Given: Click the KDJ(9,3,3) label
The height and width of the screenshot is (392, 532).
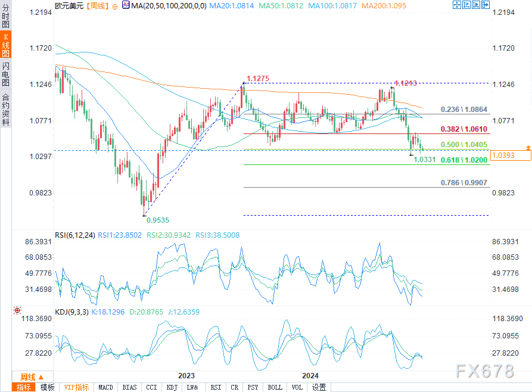Looking at the screenshot, I should (x=71, y=312).
